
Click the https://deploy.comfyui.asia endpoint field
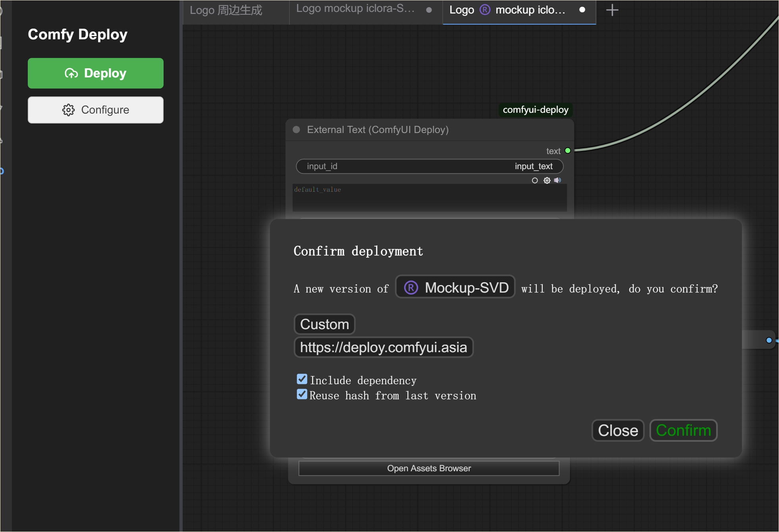pos(384,347)
